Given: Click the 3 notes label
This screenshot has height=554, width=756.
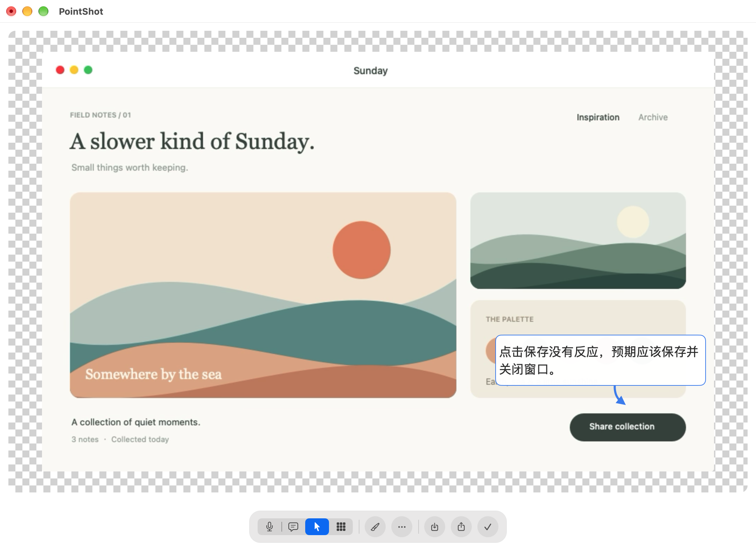Looking at the screenshot, I should click(x=85, y=439).
